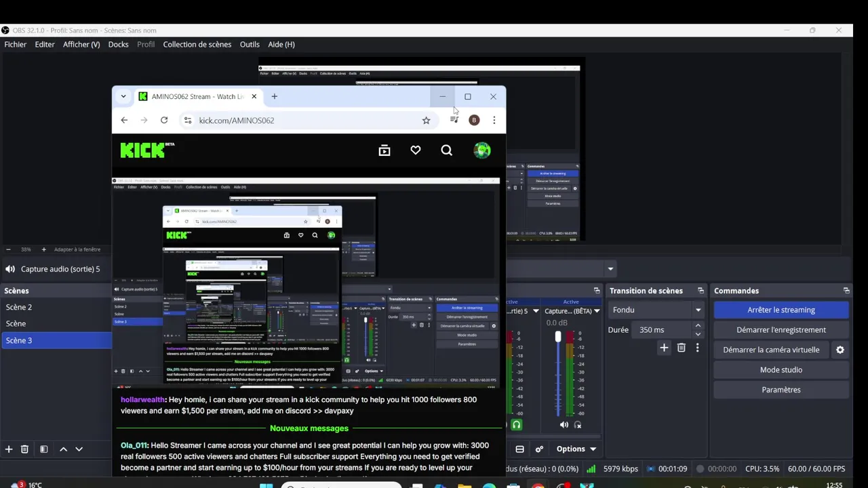Move the selected scene up
This screenshot has width=868, height=488.
[x=63, y=449]
